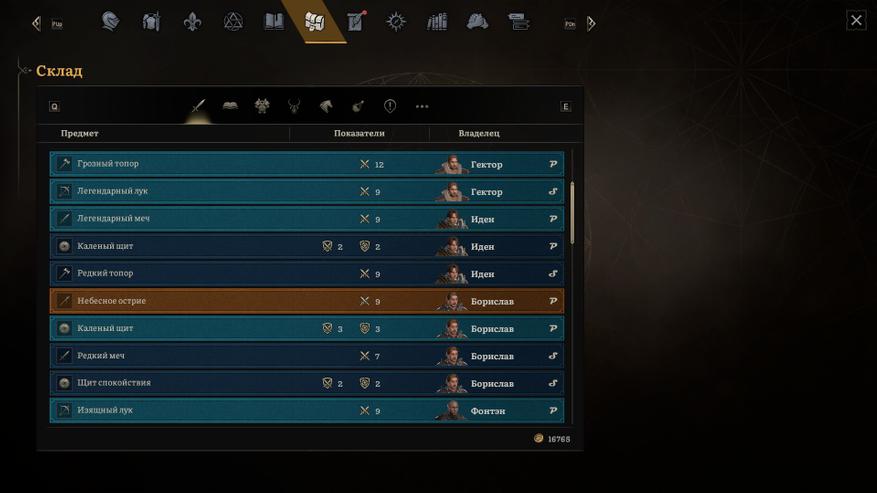Open the compass sun icon in top bar
The width and height of the screenshot is (877, 493).
(x=396, y=22)
